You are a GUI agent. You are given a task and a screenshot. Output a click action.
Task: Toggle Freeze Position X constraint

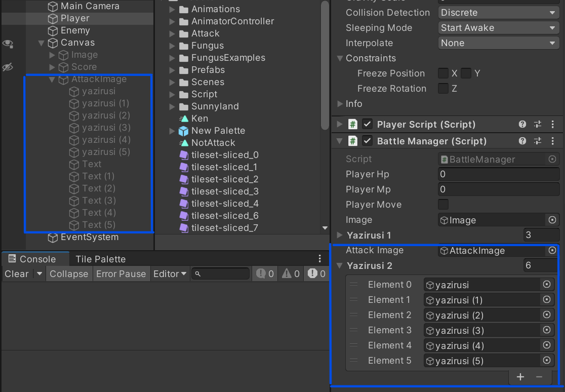click(x=443, y=73)
